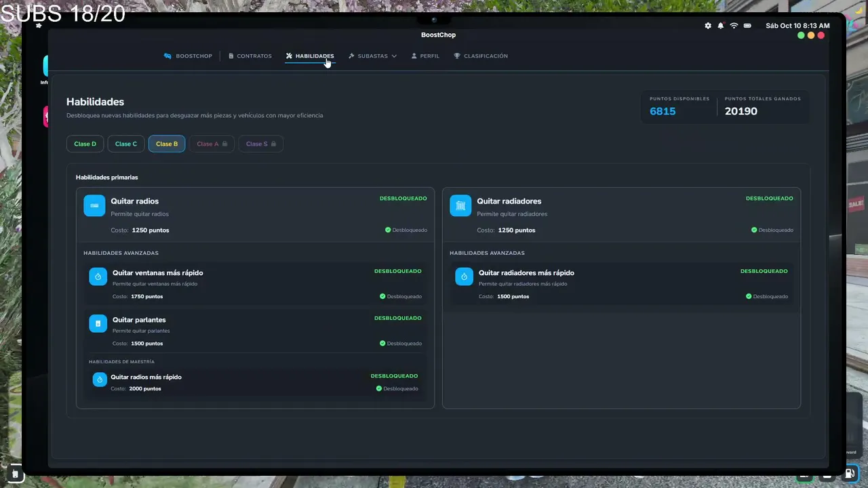Select the Clase C filter
The width and height of the screenshot is (868, 488).
tap(125, 144)
